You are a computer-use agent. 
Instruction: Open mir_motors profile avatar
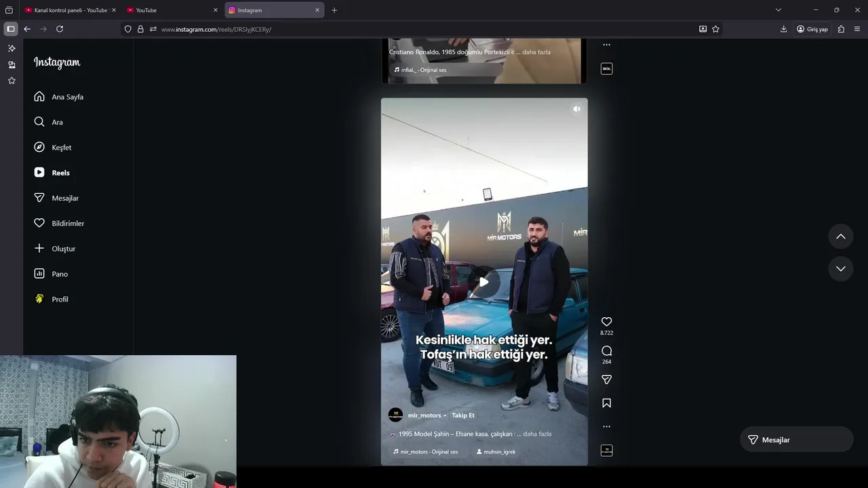(x=395, y=415)
